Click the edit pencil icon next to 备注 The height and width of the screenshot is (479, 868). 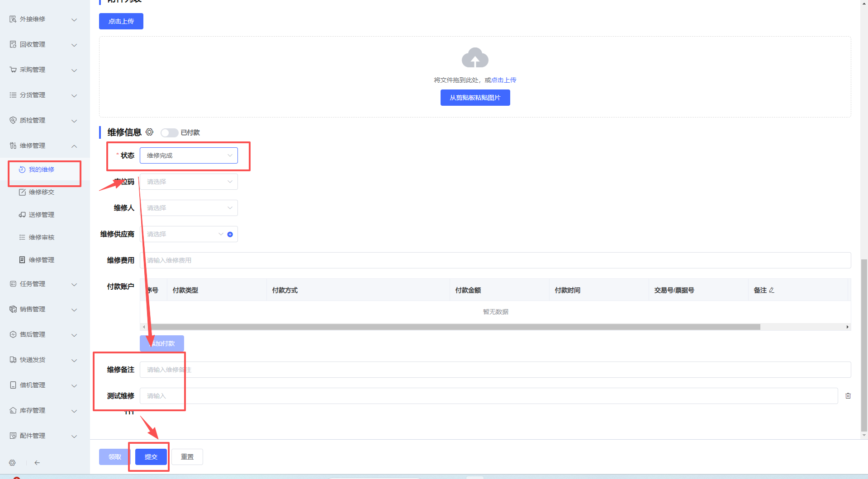[x=772, y=290]
